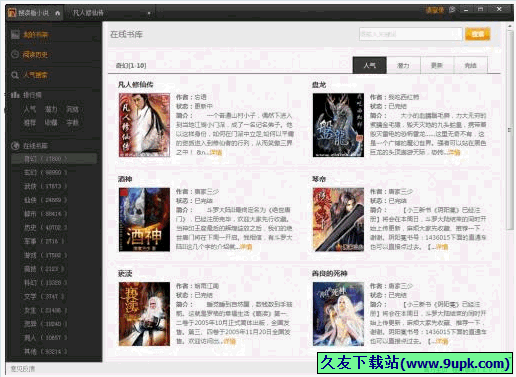The width and height of the screenshot is (516, 377).
Task: Open 详情 link for 亵渎
Action: [x=230, y=341]
